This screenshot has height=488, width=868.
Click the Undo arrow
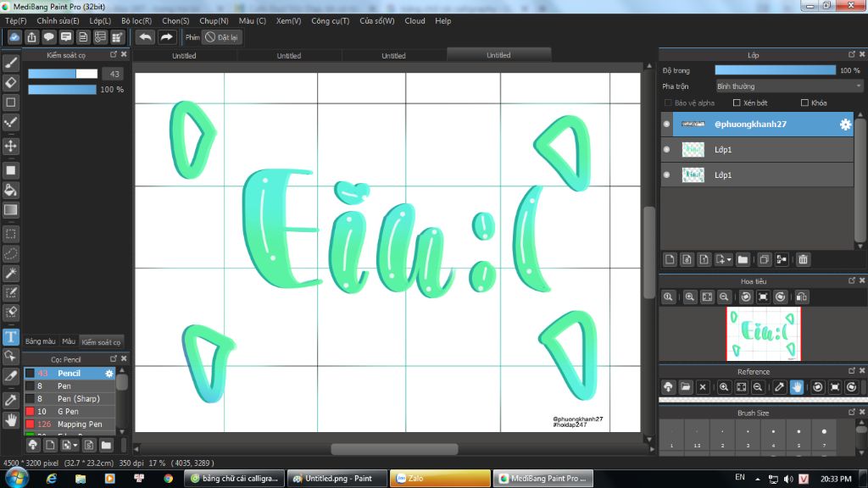click(146, 37)
